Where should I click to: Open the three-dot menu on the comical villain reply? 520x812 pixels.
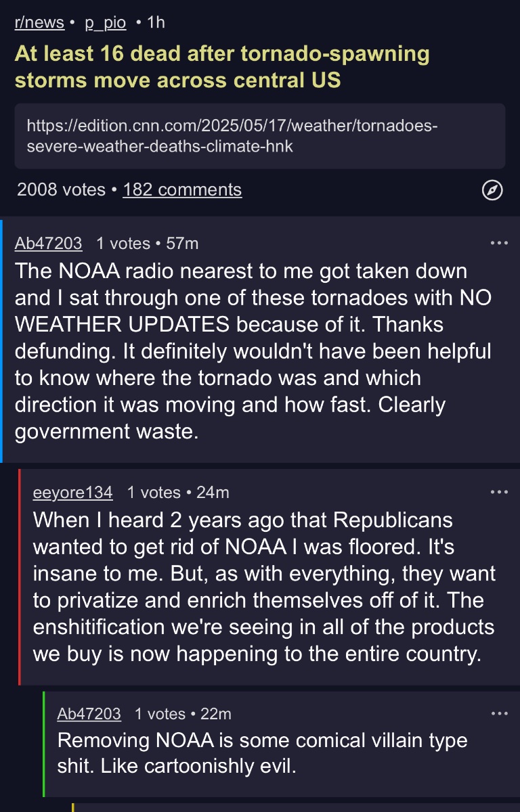[x=498, y=713]
